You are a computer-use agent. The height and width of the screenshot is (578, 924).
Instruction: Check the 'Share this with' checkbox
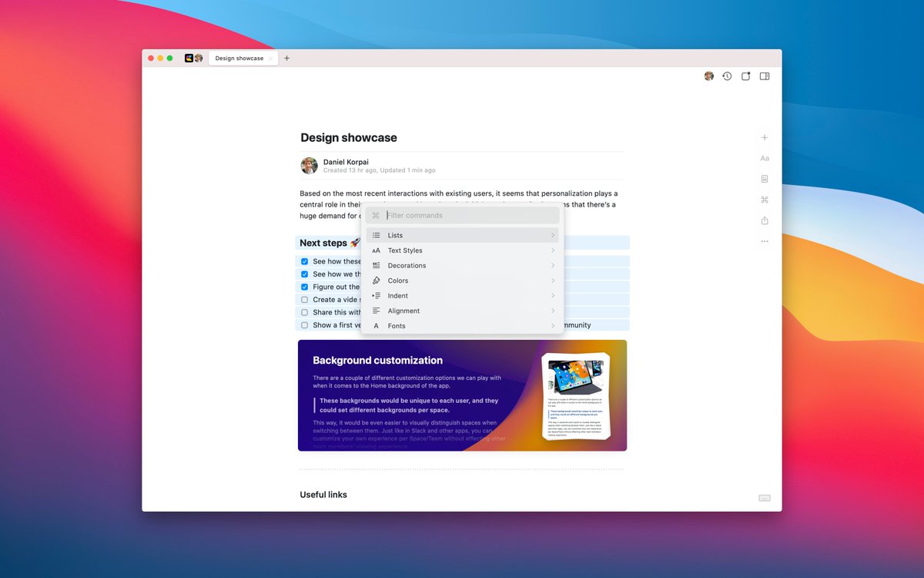click(x=305, y=312)
